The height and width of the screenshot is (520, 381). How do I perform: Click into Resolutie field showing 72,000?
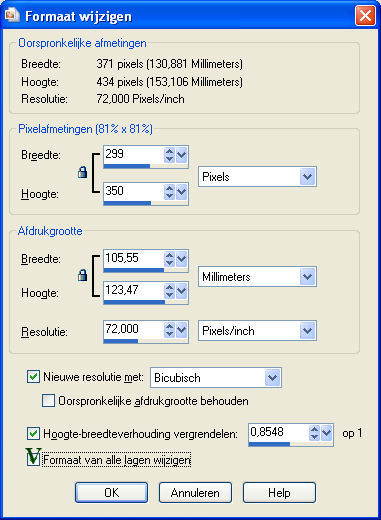tap(134, 330)
